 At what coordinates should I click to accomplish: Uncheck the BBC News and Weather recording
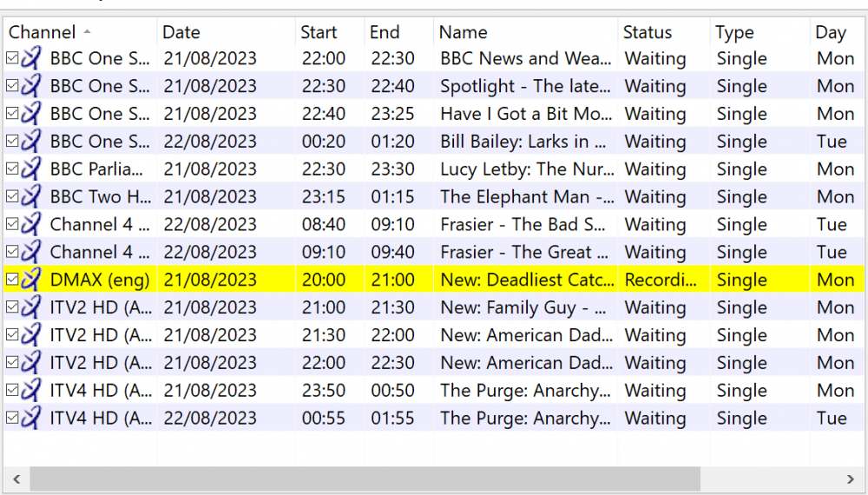[x=12, y=57]
